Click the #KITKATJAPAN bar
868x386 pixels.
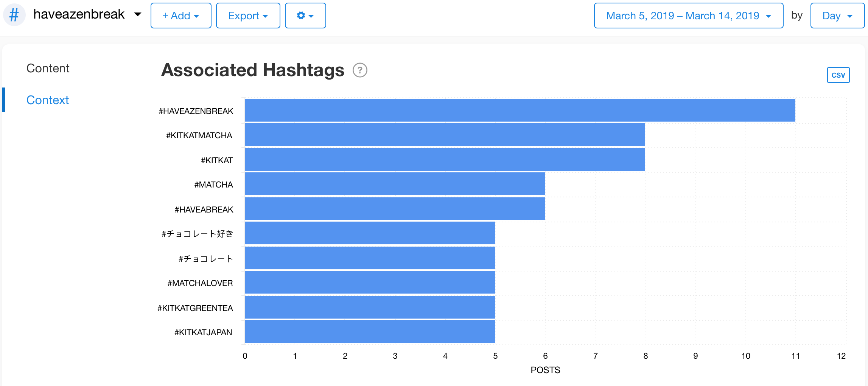tap(370, 331)
